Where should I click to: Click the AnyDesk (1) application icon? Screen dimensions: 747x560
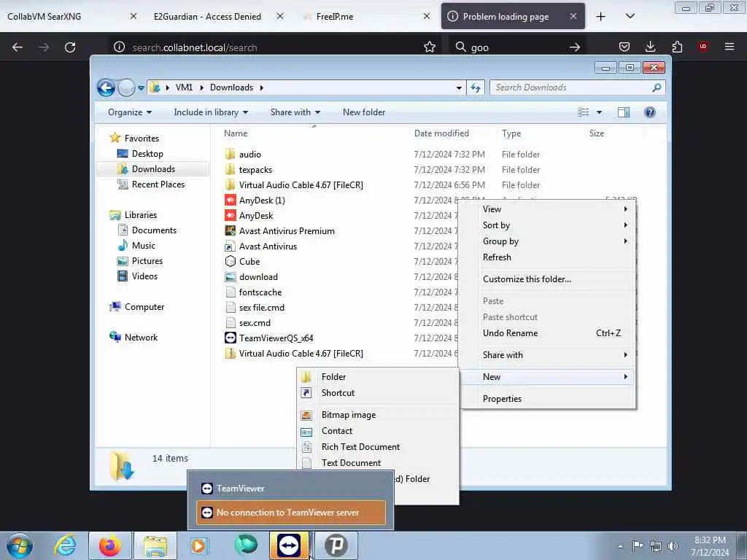click(x=230, y=200)
